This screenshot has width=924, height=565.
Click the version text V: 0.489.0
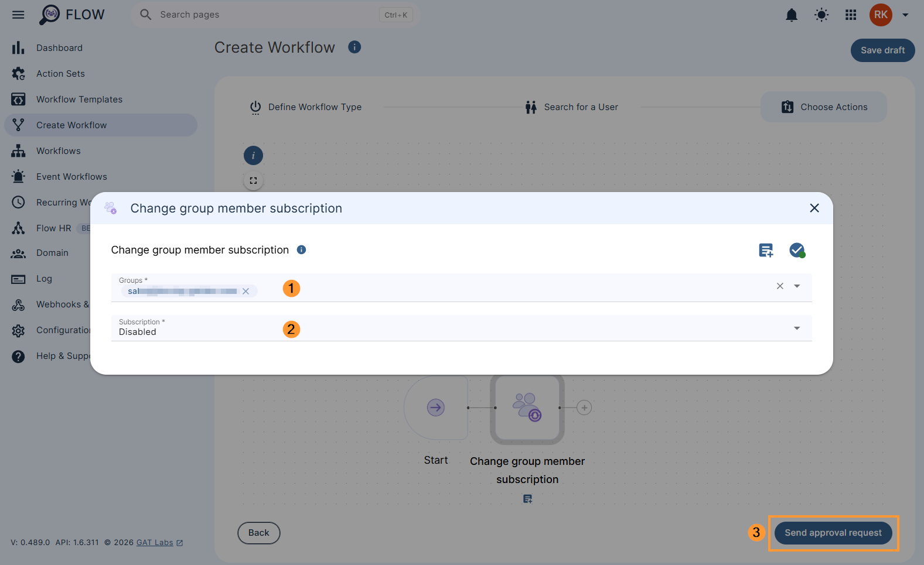[x=30, y=543]
